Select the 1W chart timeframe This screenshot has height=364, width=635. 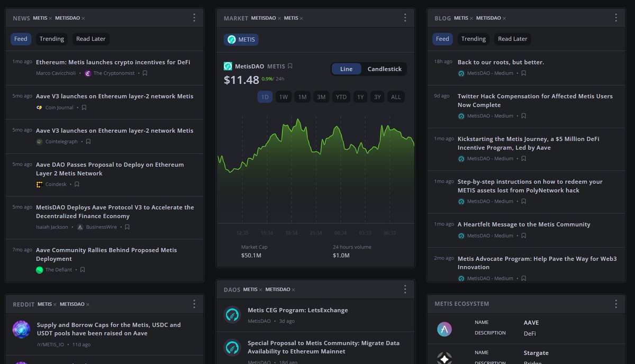(x=284, y=97)
